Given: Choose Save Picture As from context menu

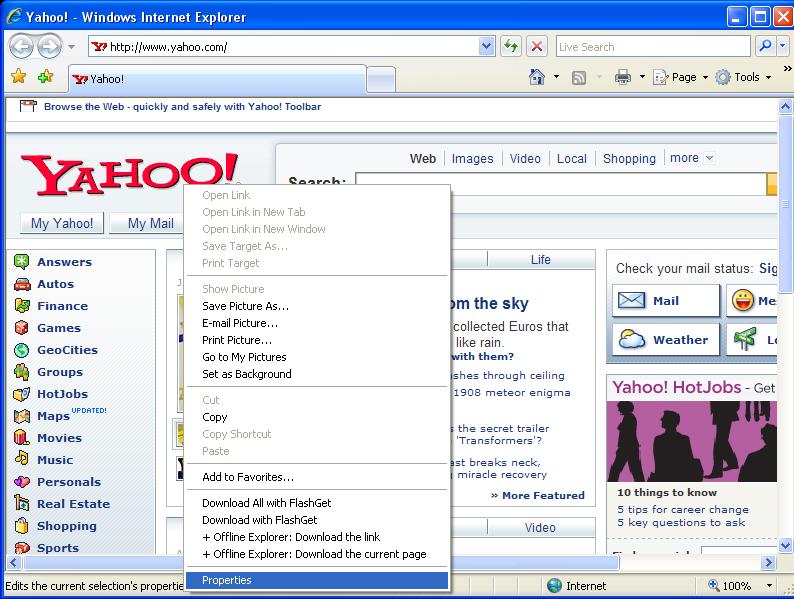Looking at the screenshot, I should click(245, 306).
